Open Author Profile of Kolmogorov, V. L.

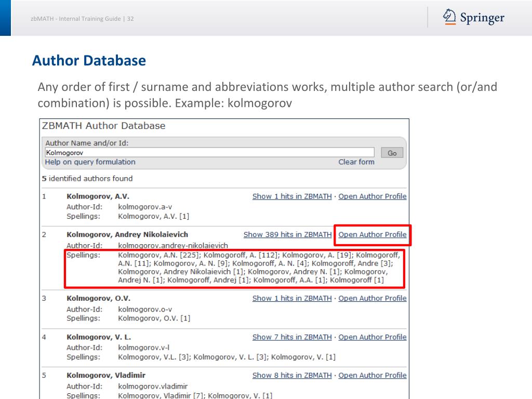point(372,337)
